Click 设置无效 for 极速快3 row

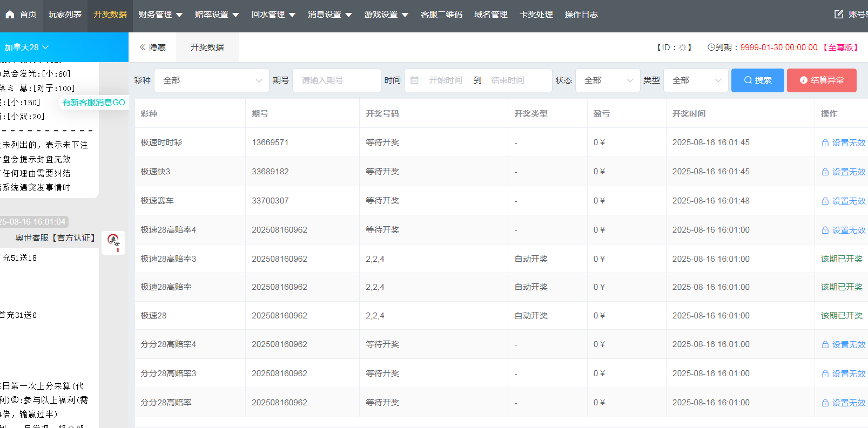coord(848,172)
